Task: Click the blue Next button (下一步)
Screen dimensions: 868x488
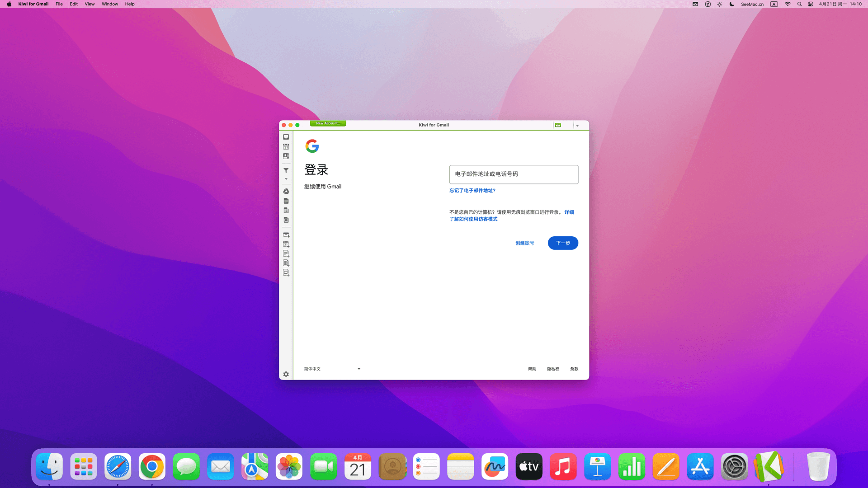Action: click(563, 243)
